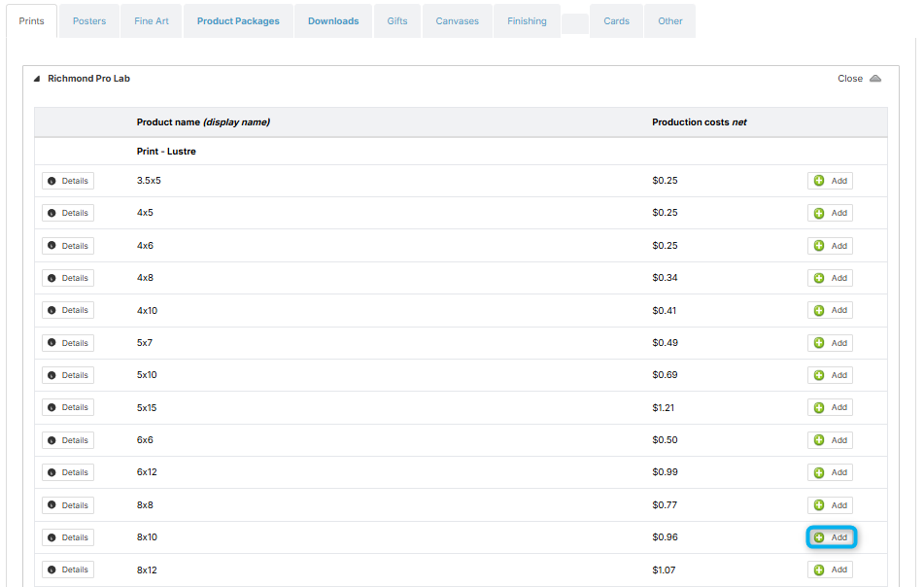Viewport: 924px width, 587px height.
Task: Click the Add plus icon for 5x7
Action: (x=818, y=343)
